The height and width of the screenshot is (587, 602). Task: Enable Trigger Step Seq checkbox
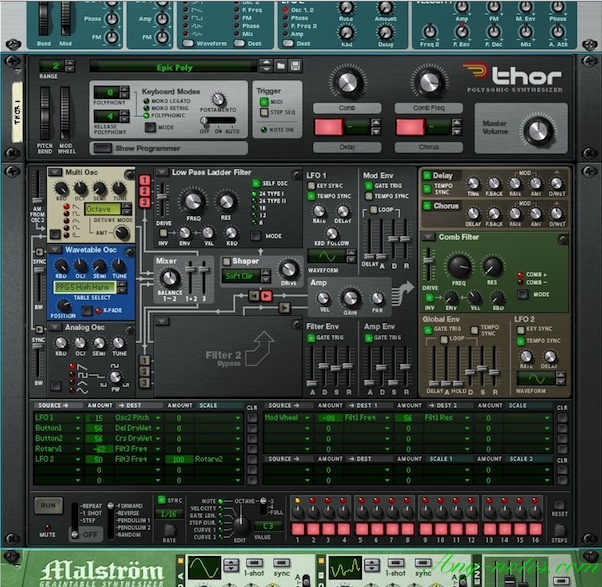click(264, 112)
